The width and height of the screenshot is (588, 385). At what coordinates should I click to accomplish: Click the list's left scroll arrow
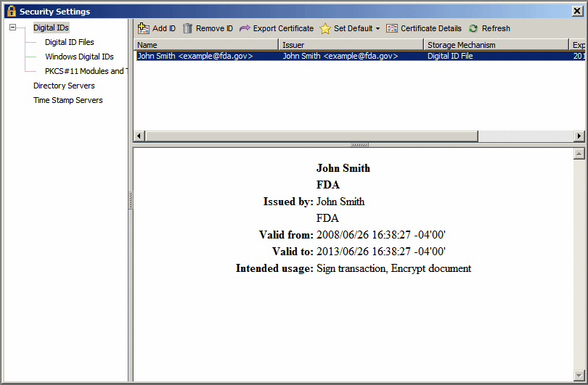pos(139,136)
